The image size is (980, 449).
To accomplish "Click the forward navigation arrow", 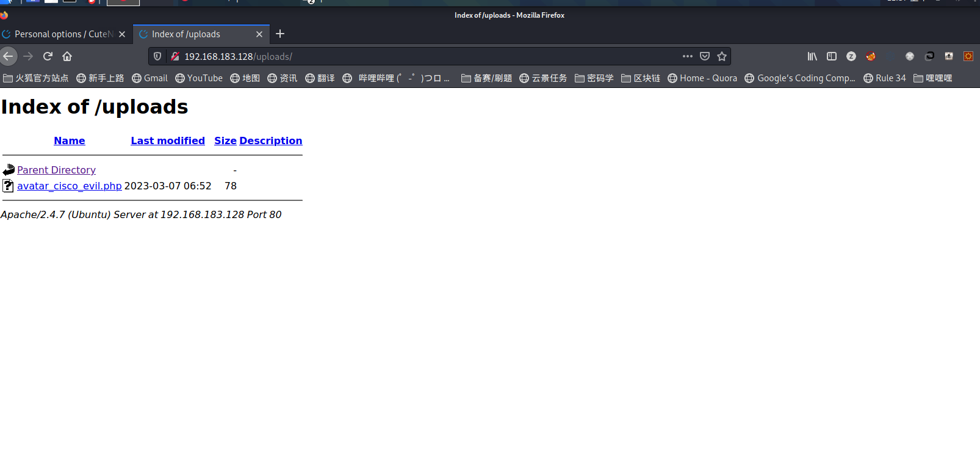I will pyautogui.click(x=28, y=56).
